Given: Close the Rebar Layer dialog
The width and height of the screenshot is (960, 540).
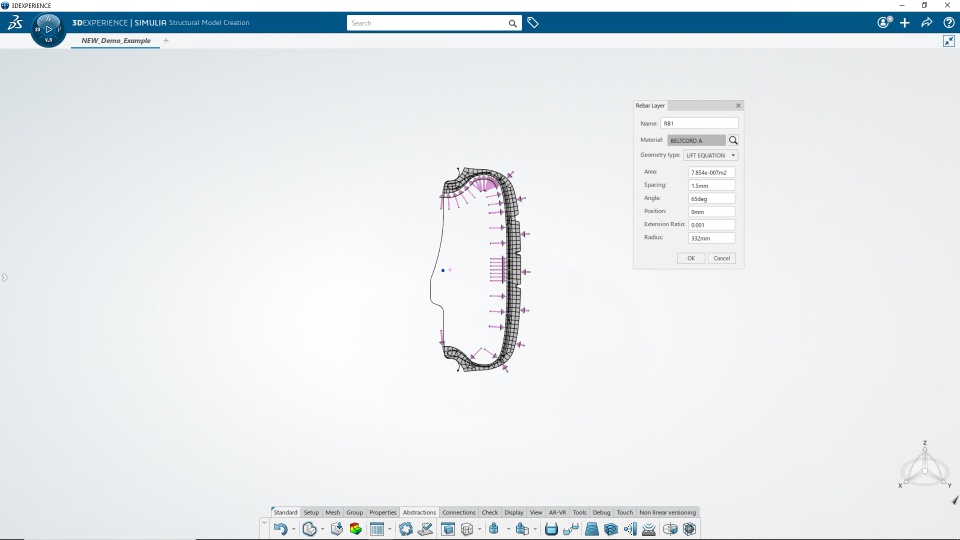Looking at the screenshot, I should (738, 105).
